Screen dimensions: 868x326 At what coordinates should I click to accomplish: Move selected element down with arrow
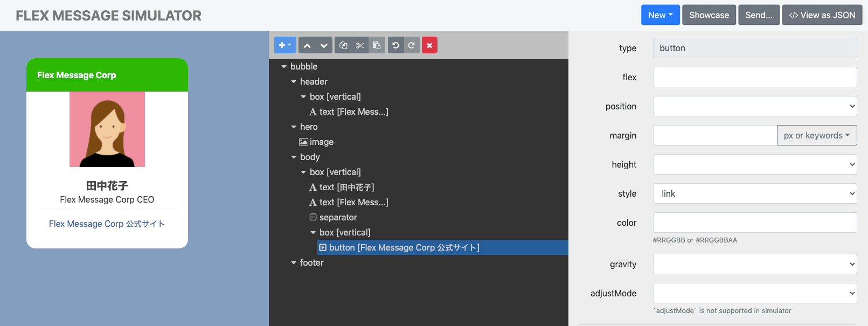click(x=324, y=45)
